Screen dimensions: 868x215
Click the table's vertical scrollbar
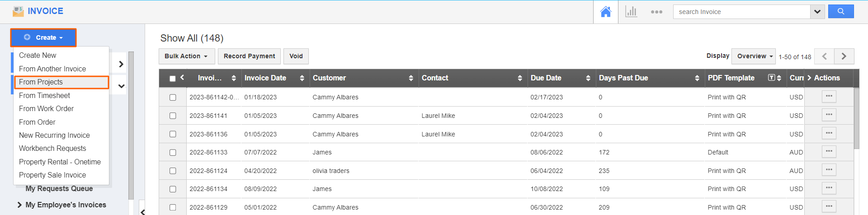856,118
